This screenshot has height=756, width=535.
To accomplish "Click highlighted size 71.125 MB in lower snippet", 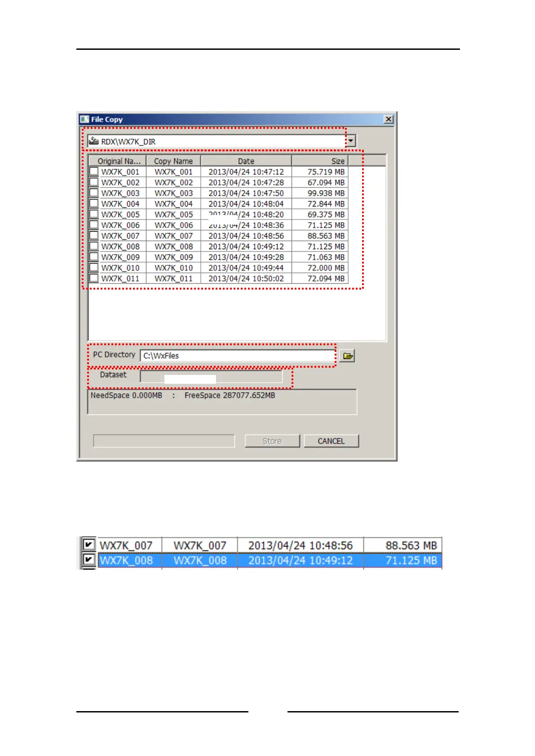I will coord(411,560).
